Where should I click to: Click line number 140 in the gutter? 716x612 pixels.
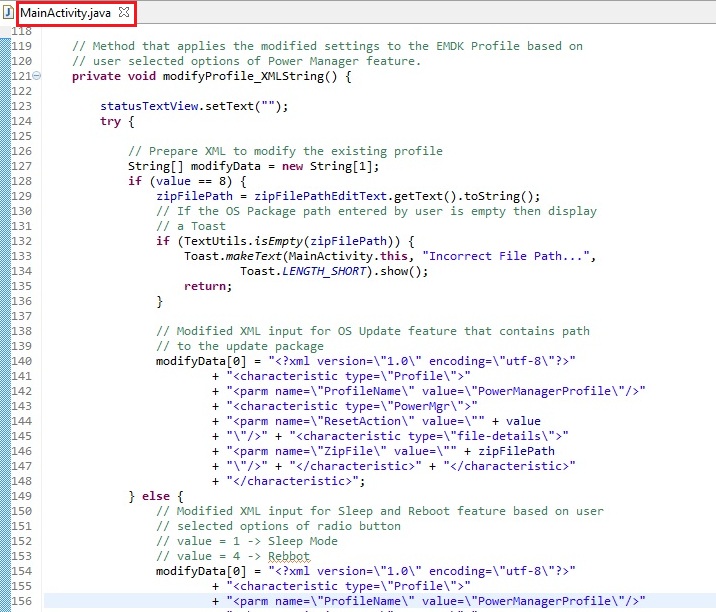click(22, 361)
